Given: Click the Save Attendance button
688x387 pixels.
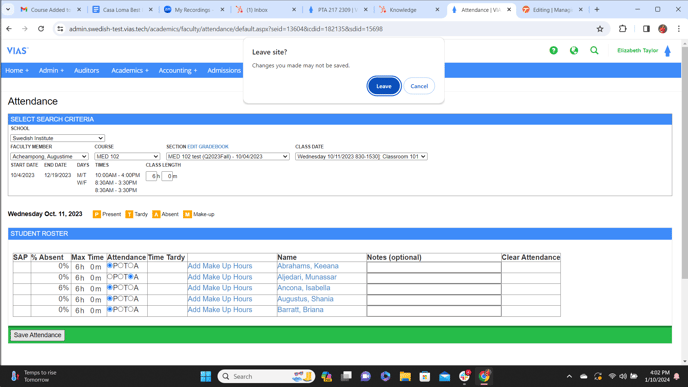Looking at the screenshot, I should point(37,335).
